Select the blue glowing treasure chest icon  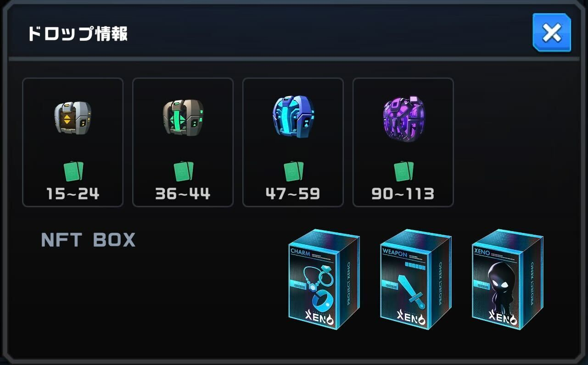(293, 116)
